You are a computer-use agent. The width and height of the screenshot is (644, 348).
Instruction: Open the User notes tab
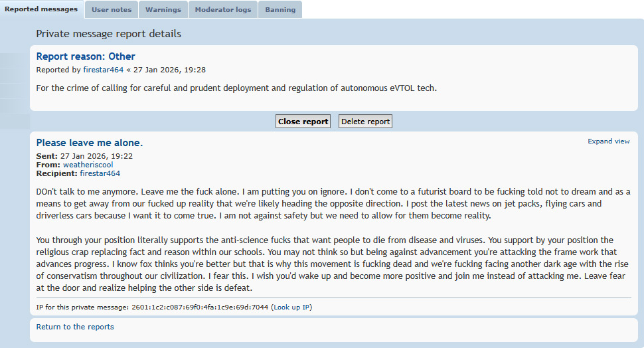110,10
